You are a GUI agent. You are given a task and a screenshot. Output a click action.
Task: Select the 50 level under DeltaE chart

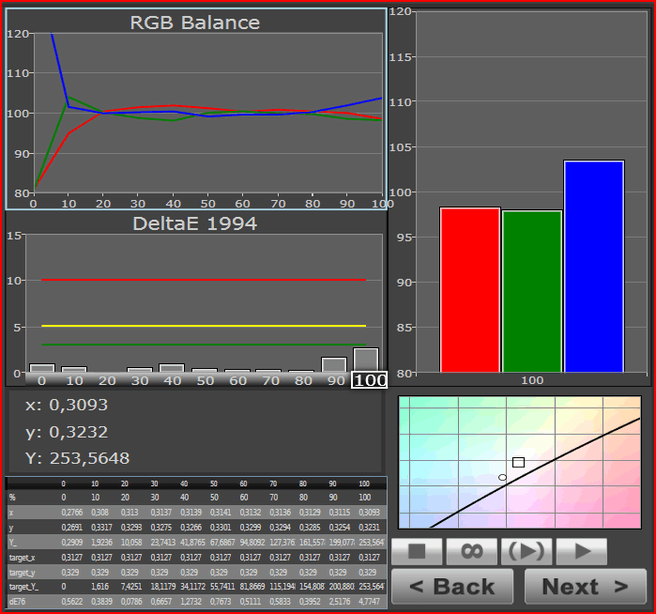click(x=205, y=381)
